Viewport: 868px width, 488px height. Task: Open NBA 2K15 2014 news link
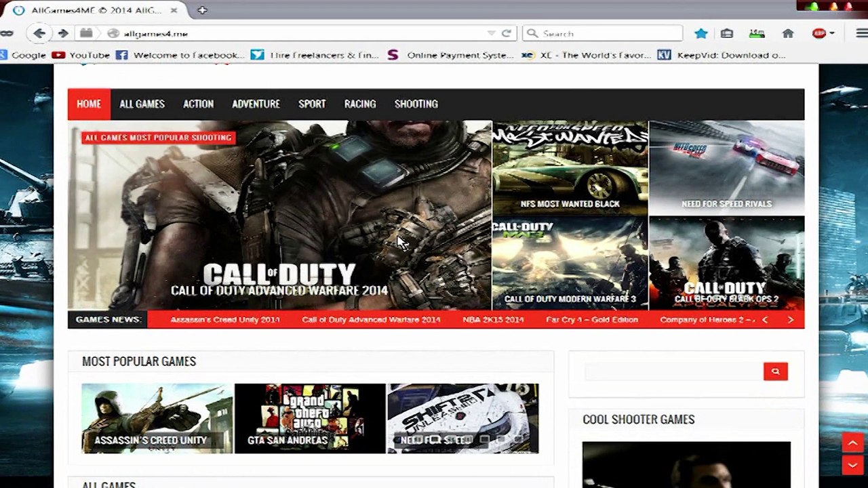(493, 320)
